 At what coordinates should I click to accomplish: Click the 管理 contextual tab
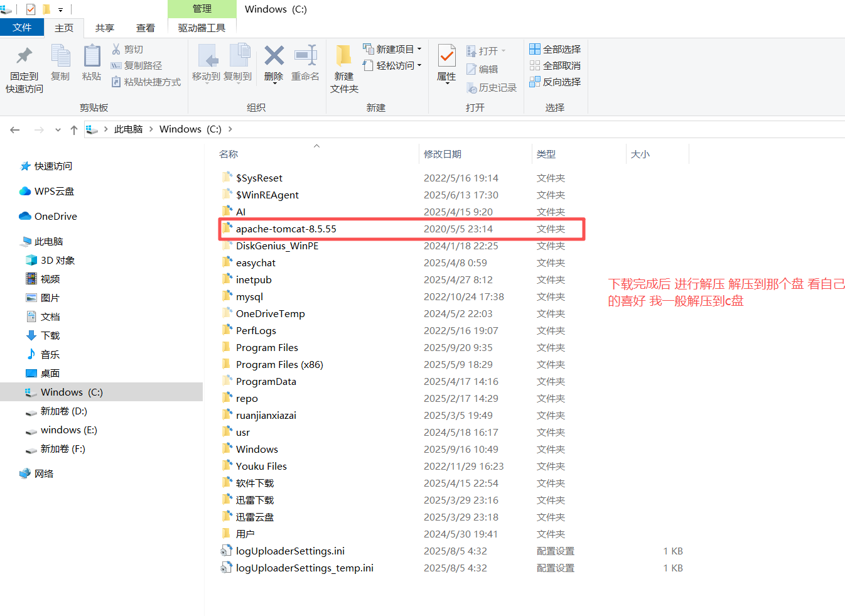(x=202, y=9)
